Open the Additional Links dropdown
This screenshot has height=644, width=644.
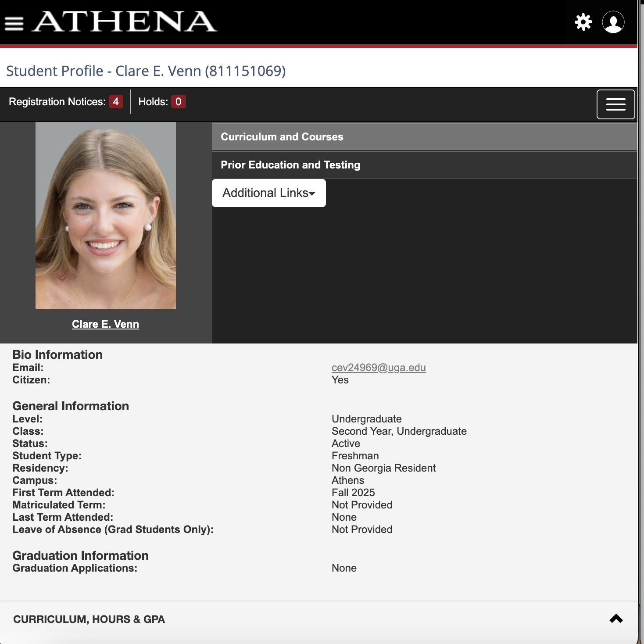tap(265, 193)
